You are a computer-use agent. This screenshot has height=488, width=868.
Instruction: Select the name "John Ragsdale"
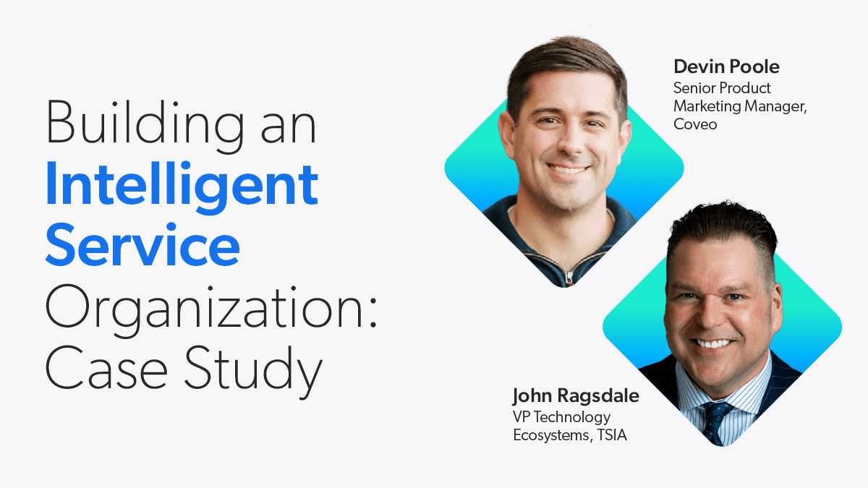pyautogui.click(x=576, y=396)
